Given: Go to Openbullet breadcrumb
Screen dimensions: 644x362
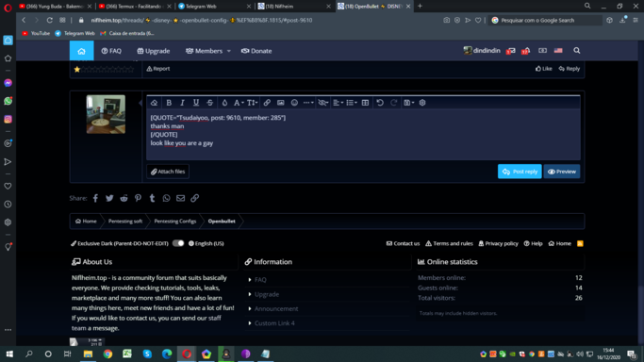Looking at the screenshot, I should [x=222, y=222].
